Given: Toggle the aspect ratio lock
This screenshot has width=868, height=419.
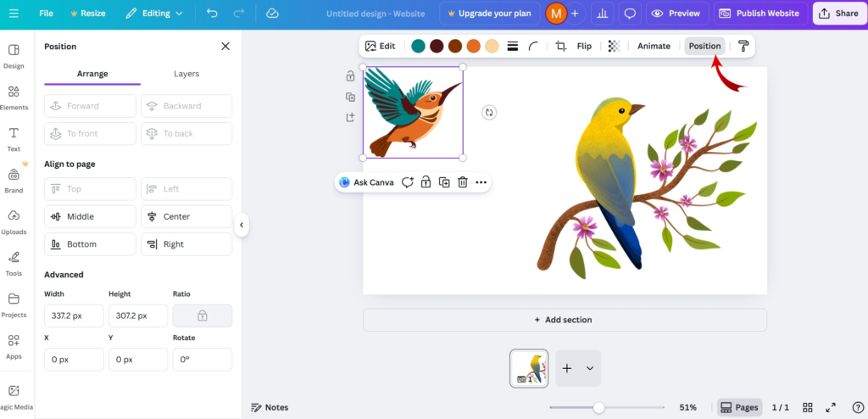Looking at the screenshot, I should (203, 316).
